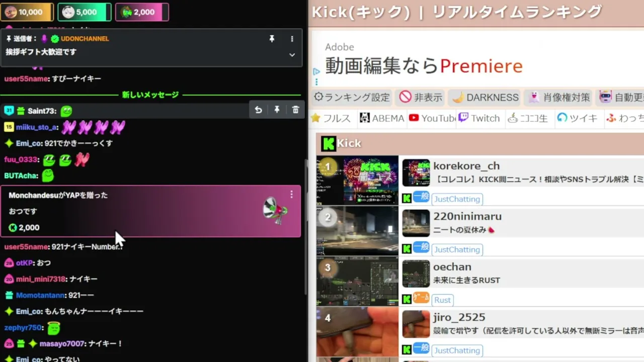Click chat panel scrollbar
The image size is (644, 362).
306,226
